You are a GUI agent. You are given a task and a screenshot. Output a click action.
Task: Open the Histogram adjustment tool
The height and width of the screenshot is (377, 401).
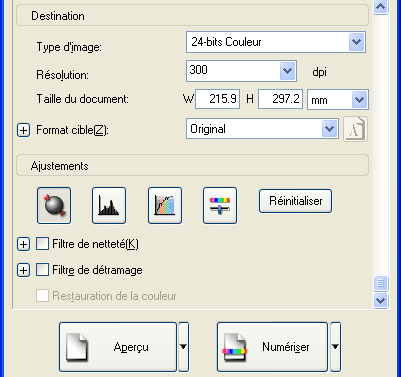click(x=109, y=205)
